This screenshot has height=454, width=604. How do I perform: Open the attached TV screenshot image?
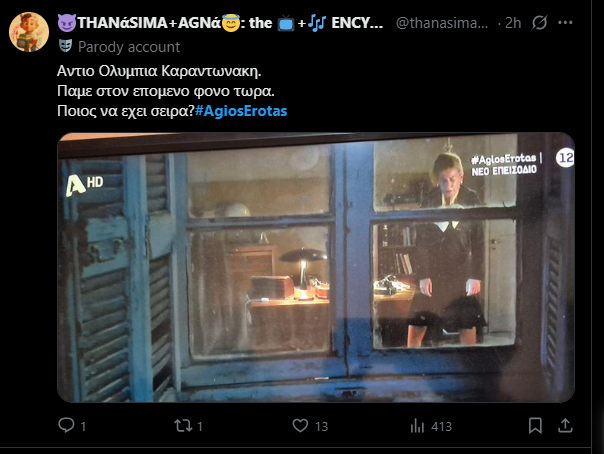click(316, 267)
